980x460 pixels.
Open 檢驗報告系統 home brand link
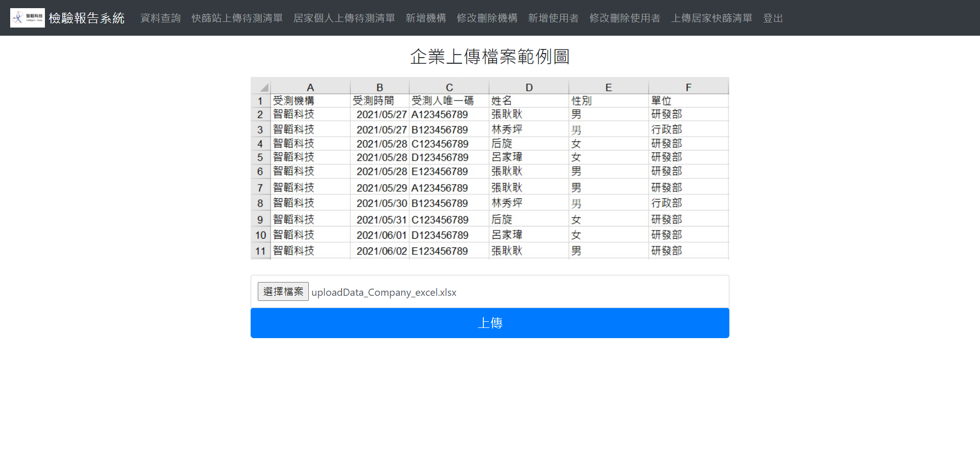pos(87,18)
